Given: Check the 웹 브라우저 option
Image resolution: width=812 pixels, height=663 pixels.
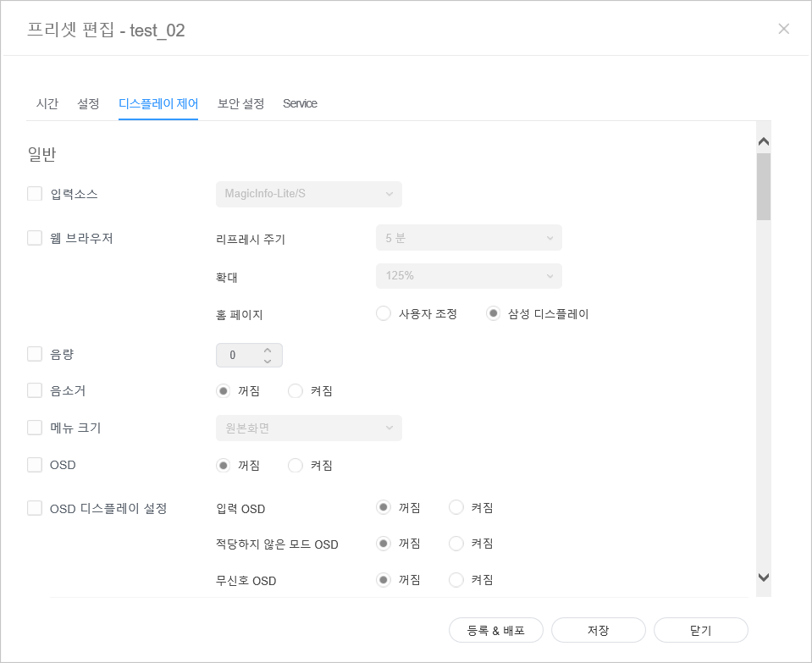Looking at the screenshot, I should coord(35,238).
